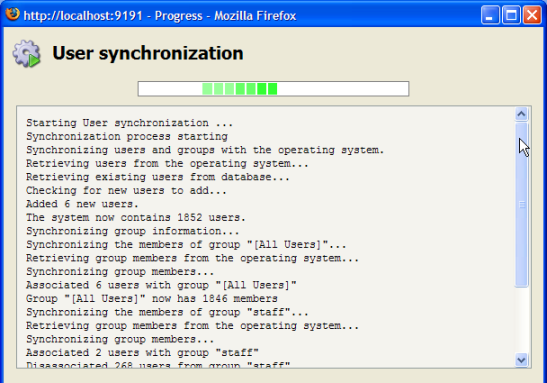Minimize the Firefox Progress window
The width and height of the screenshot is (547, 383).
coord(489,15)
